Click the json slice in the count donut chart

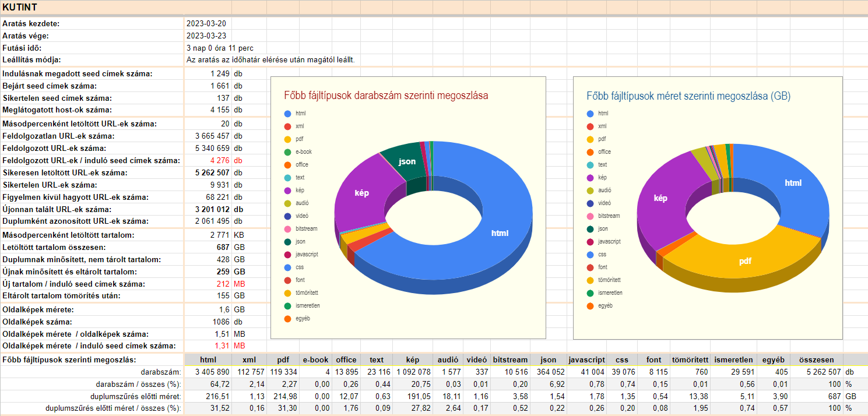pos(407,161)
